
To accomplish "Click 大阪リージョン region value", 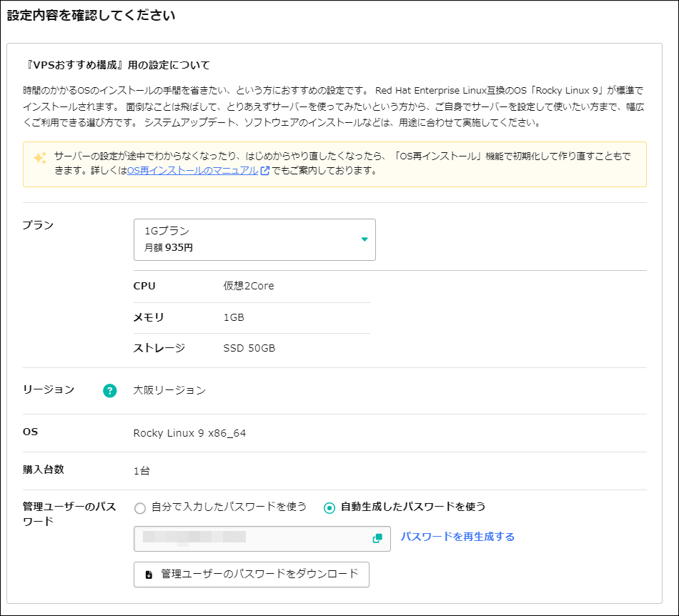I will point(169,390).
